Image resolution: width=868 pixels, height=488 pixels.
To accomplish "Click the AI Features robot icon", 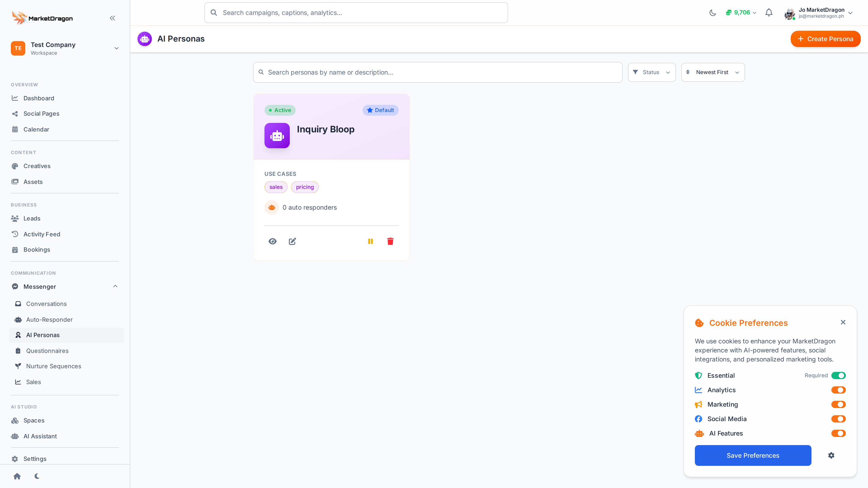I will point(699,434).
